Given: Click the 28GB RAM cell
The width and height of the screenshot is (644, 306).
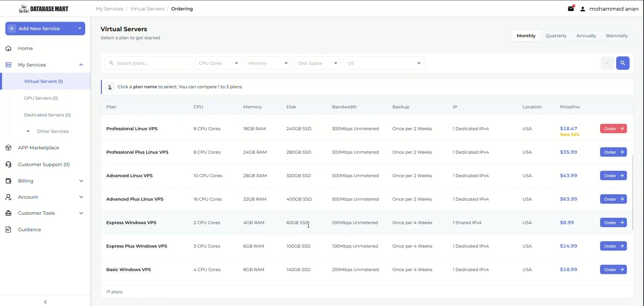Looking at the screenshot, I should click(x=255, y=176).
